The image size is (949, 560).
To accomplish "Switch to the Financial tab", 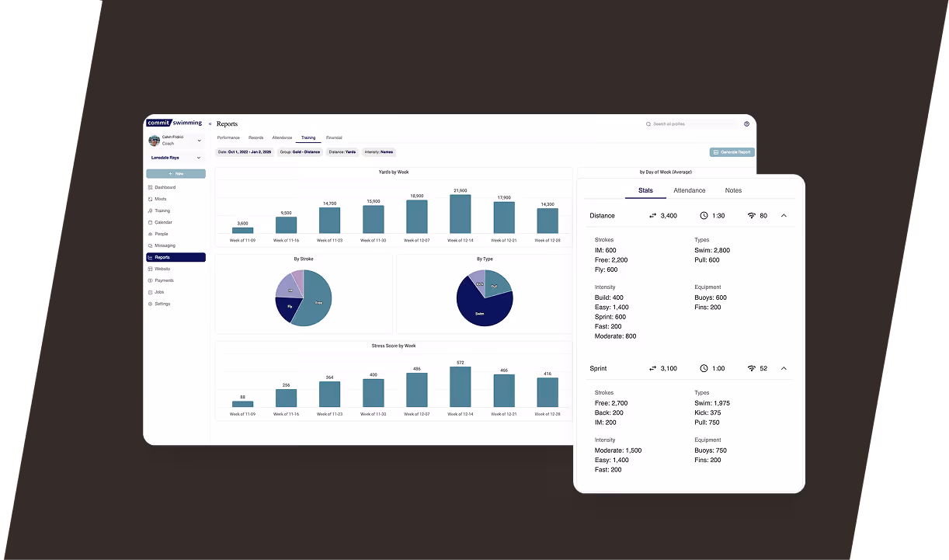I will 334,137.
